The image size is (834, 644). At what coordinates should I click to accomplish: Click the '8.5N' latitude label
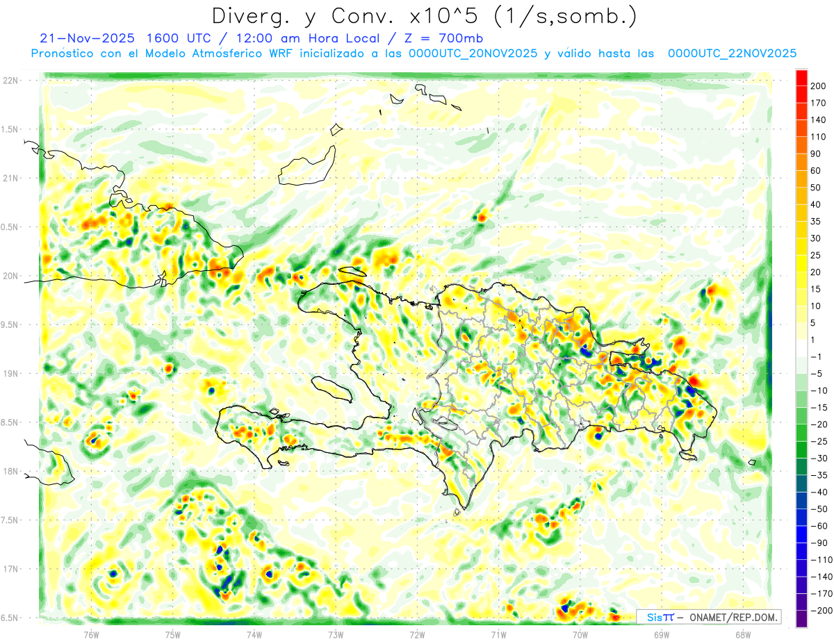[x=10, y=422]
